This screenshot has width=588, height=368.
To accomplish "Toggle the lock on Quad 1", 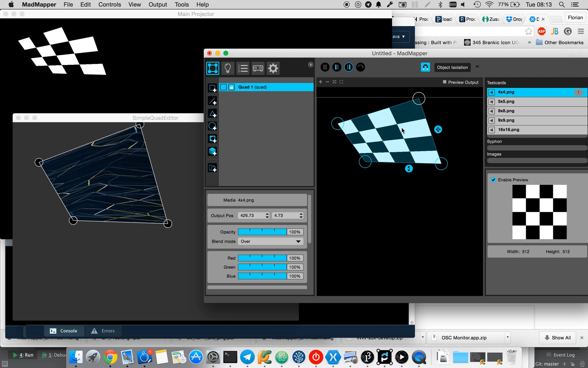I will pos(231,87).
